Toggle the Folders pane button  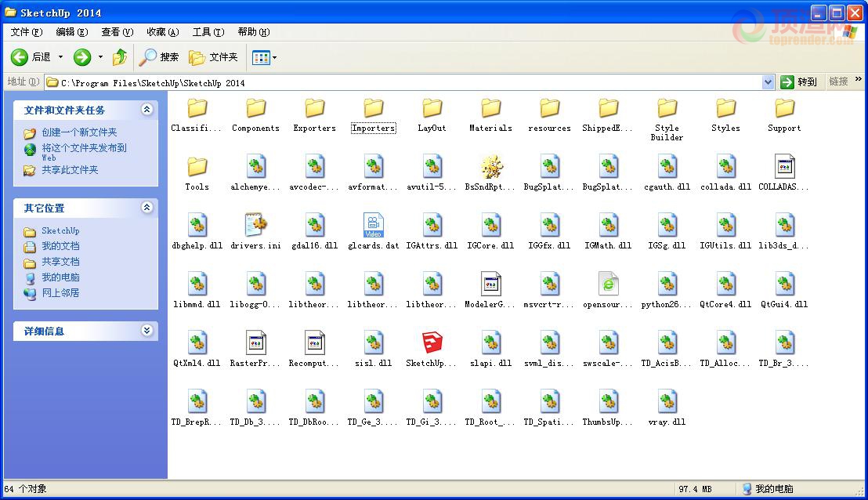[x=213, y=56]
